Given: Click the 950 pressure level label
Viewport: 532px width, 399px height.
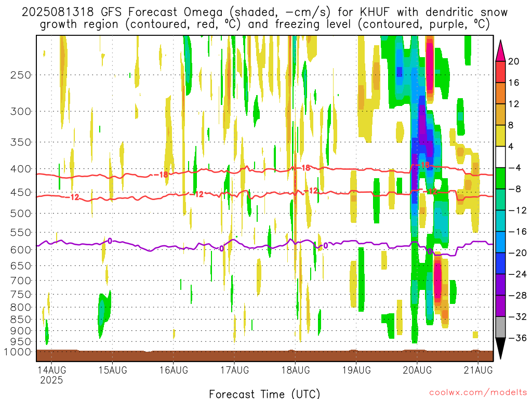Looking at the screenshot, I should pos(21,342).
